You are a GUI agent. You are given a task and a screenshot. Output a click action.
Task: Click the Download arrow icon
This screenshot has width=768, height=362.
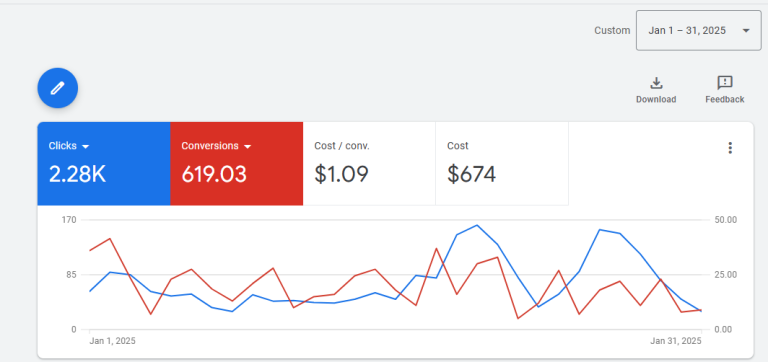tap(656, 83)
